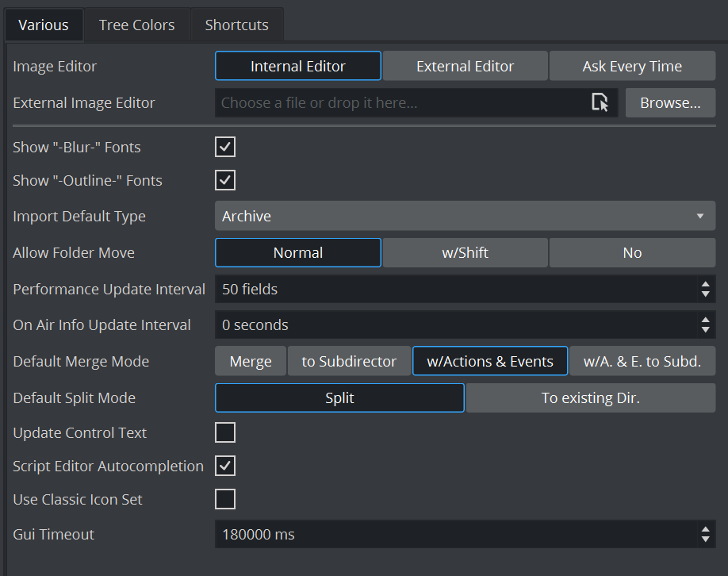Image resolution: width=728 pixels, height=576 pixels.
Task: Set Allow Folder Move to w/Shift
Action: pos(465,253)
